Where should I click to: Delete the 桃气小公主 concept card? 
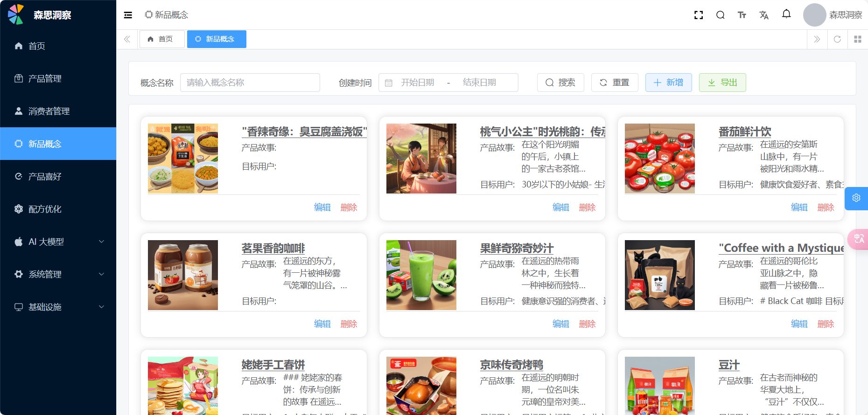(588, 207)
